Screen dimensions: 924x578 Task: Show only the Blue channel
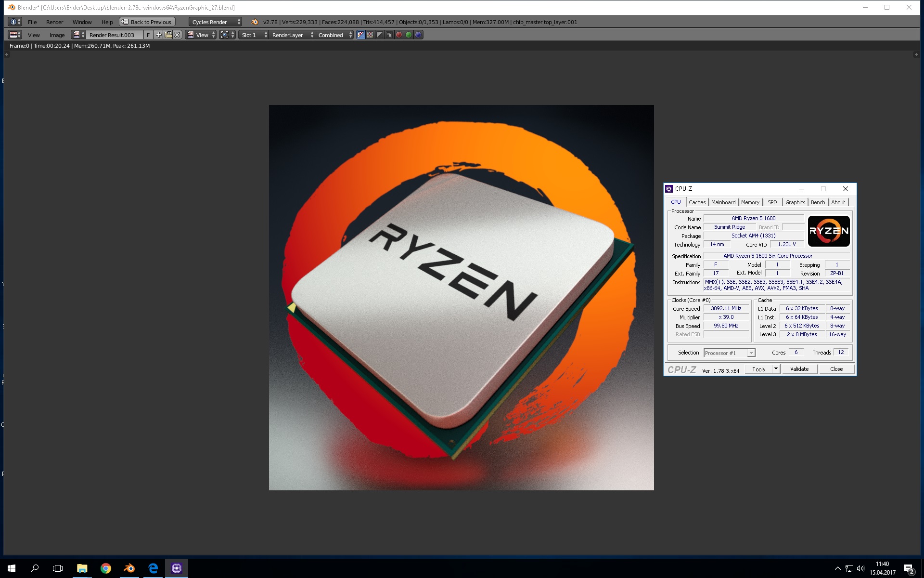tap(418, 35)
